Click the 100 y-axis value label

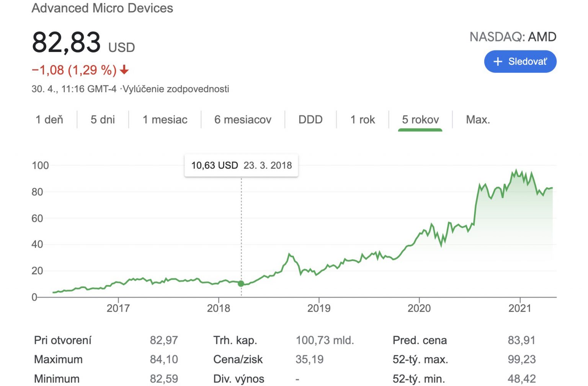[x=40, y=166]
